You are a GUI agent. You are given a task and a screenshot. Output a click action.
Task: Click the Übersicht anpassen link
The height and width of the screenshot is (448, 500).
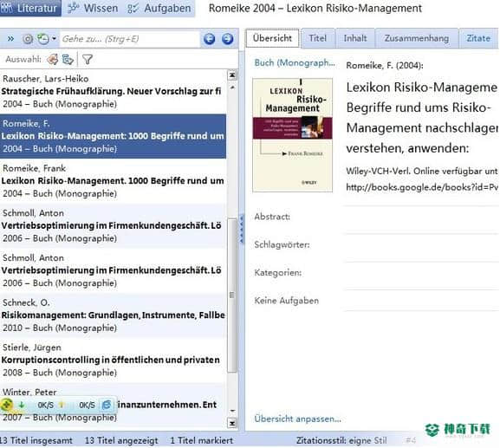(298, 419)
